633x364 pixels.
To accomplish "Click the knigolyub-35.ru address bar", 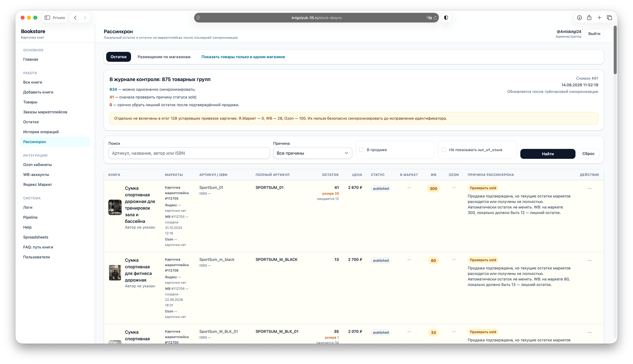I will coord(316,18).
